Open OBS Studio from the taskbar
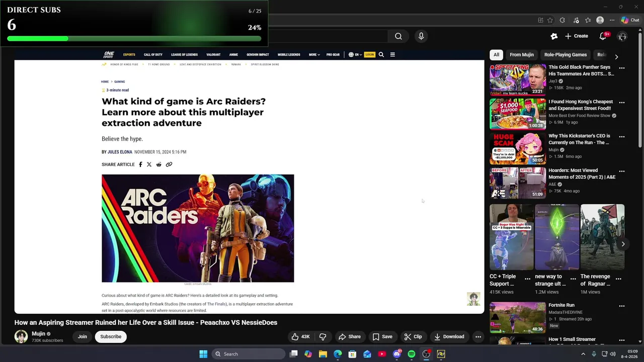 click(x=427, y=354)
